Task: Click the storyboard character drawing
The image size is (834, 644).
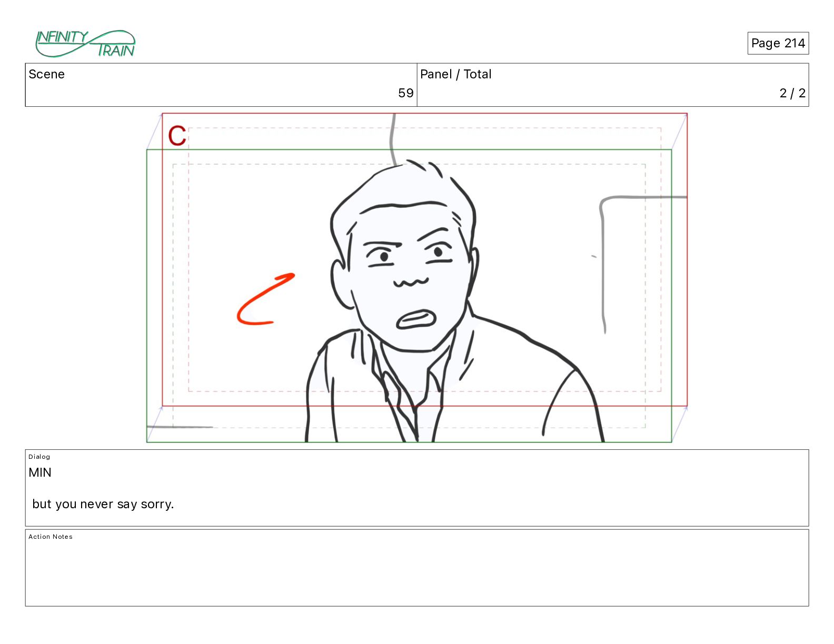Action: point(455,301)
